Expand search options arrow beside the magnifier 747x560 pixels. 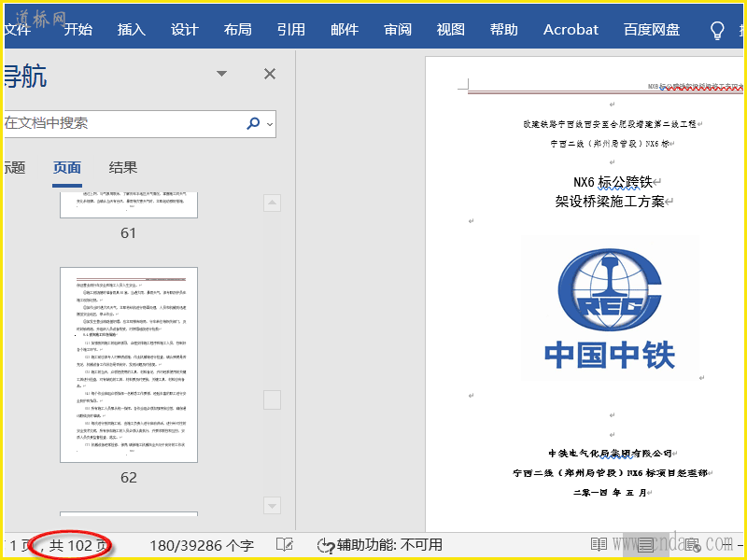(x=270, y=123)
